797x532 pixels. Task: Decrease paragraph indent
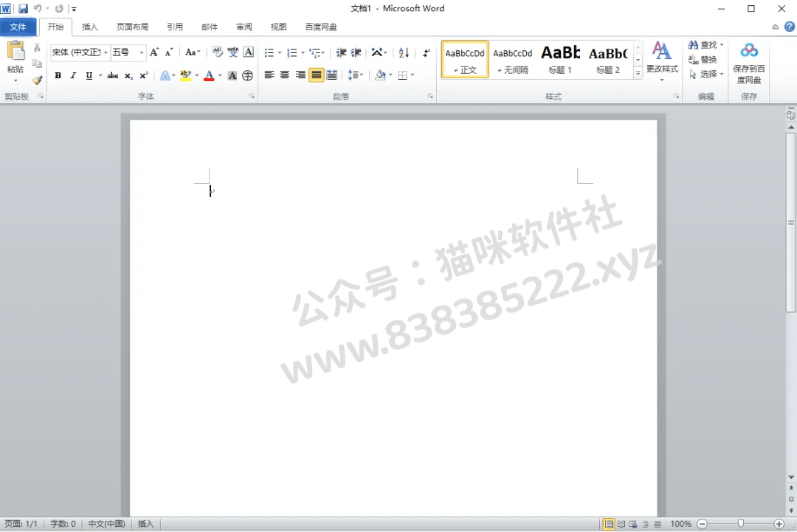coord(341,53)
